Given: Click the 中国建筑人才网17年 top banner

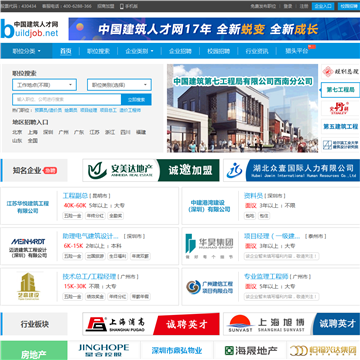Looking at the screenshot, I should (x=214, y=29).
